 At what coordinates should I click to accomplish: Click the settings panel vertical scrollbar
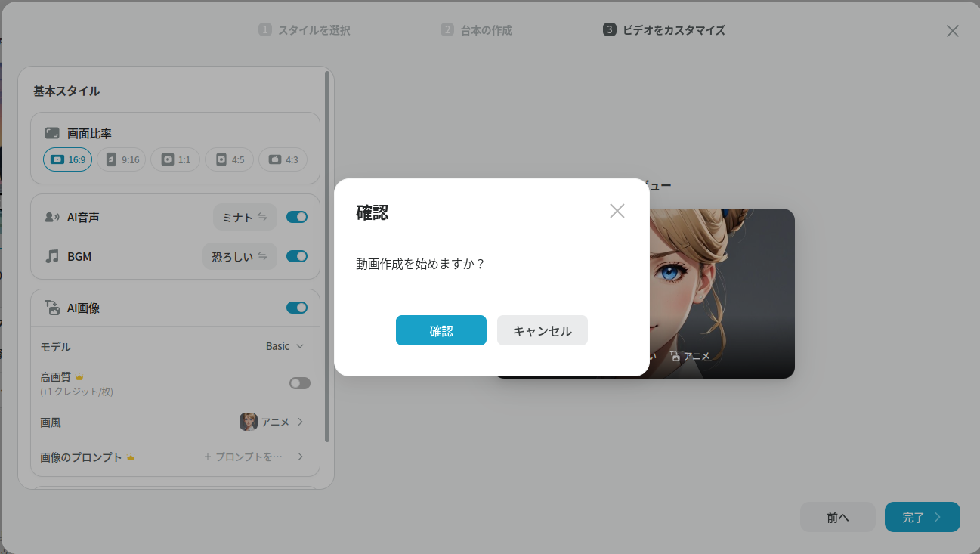click(x=326, y=257)
